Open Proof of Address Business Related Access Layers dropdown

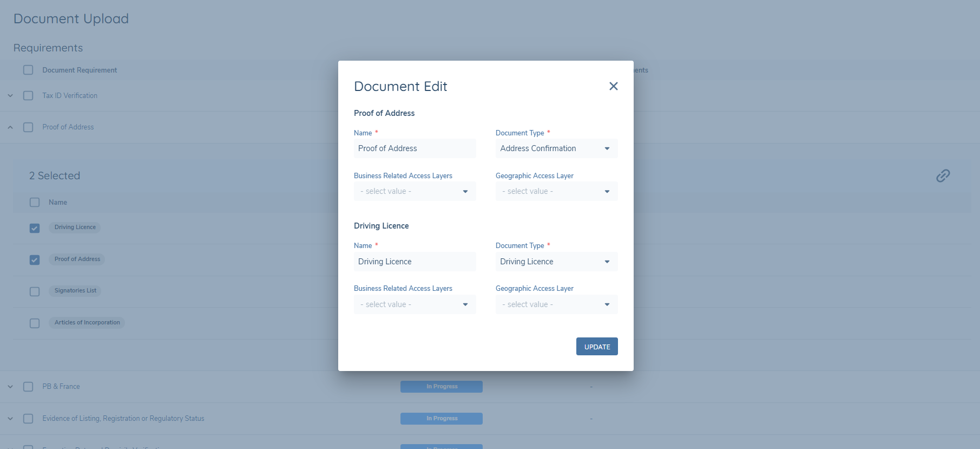point(415,191)
